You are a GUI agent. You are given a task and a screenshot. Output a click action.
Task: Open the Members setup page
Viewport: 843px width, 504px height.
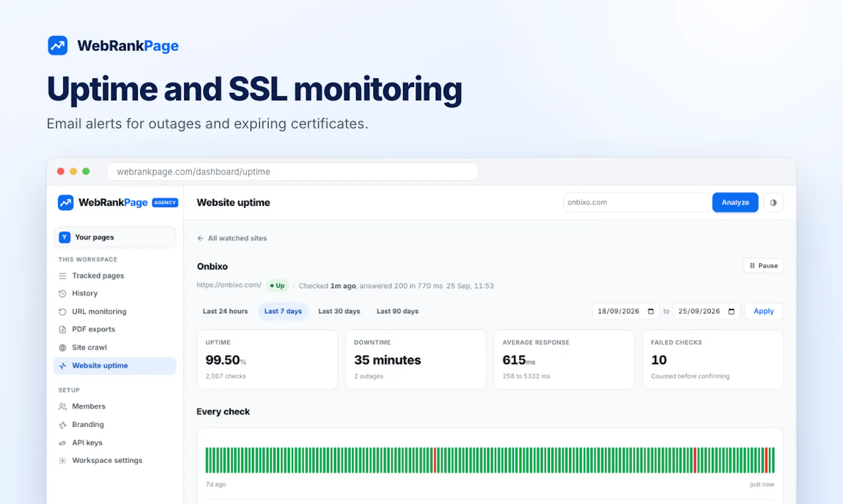[115, 407]
